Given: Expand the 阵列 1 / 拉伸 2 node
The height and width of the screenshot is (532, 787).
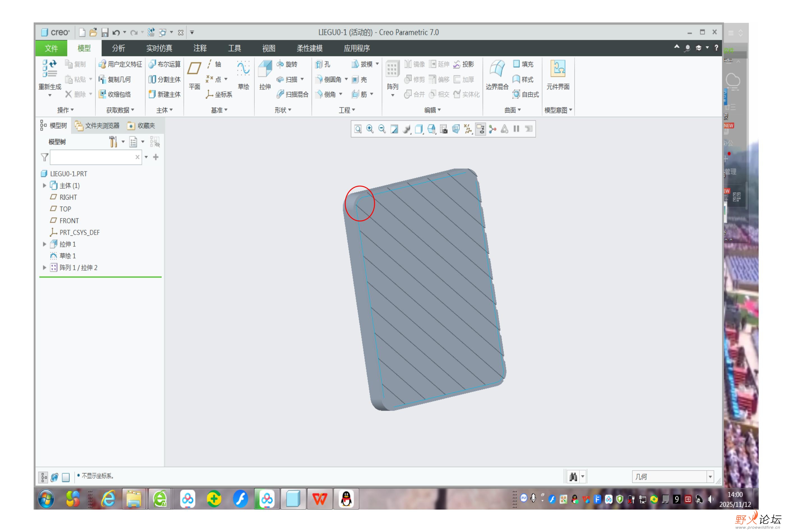Looking at the screenshot, I should pos(44,267).
